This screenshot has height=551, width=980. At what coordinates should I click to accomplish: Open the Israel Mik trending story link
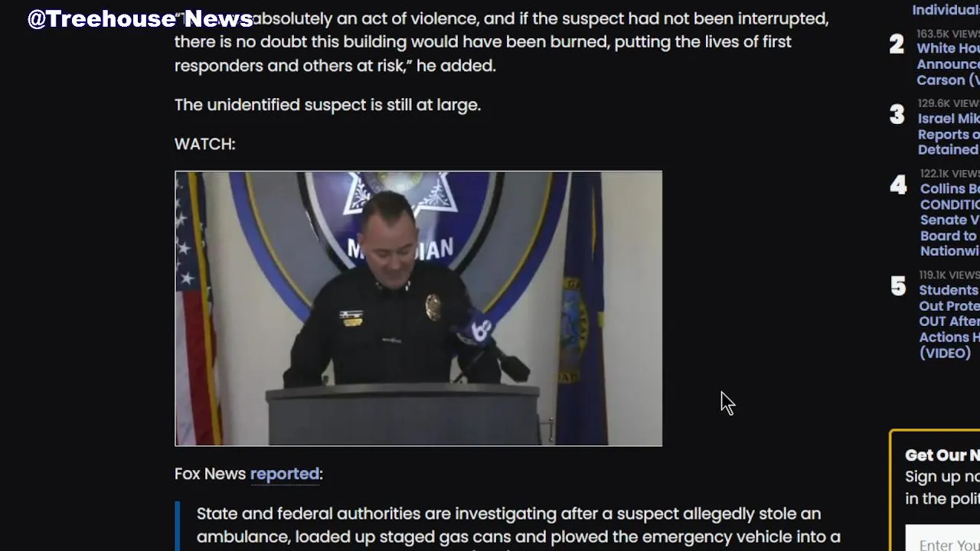(949, 134)
